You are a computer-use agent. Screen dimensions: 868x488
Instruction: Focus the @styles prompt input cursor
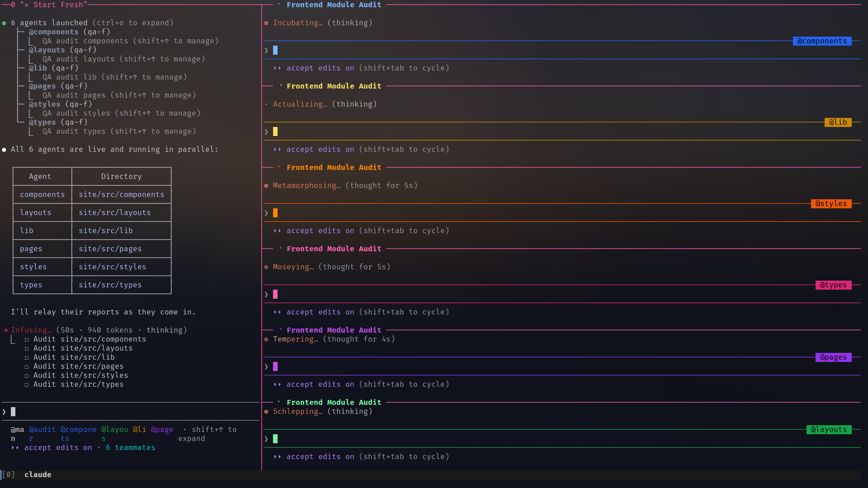click(275, 213)
